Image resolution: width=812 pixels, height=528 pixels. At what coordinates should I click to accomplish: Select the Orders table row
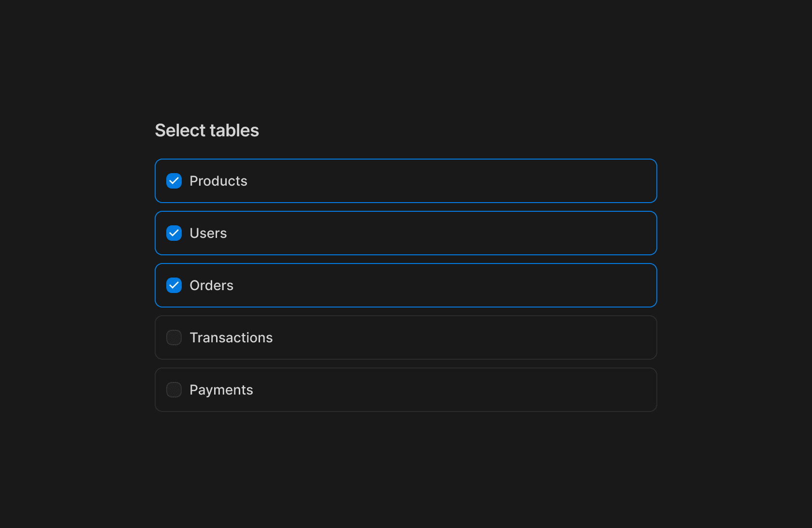tap(406, 285)
